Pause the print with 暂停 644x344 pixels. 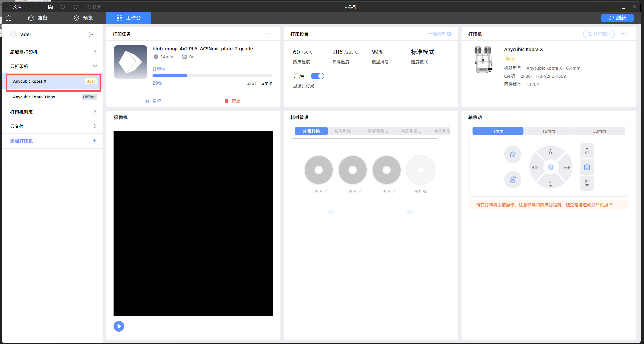click(x=153, y=101)
